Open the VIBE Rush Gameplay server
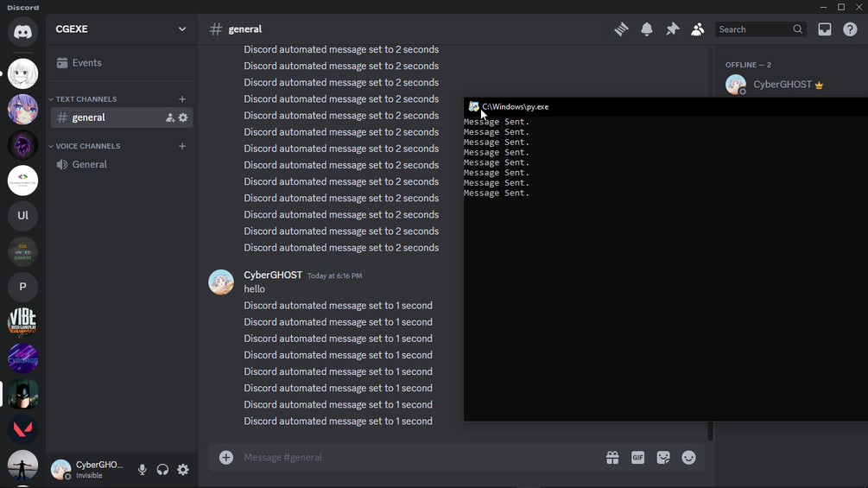This screenshot has height=488, width=868. click(x=22, y=322)
